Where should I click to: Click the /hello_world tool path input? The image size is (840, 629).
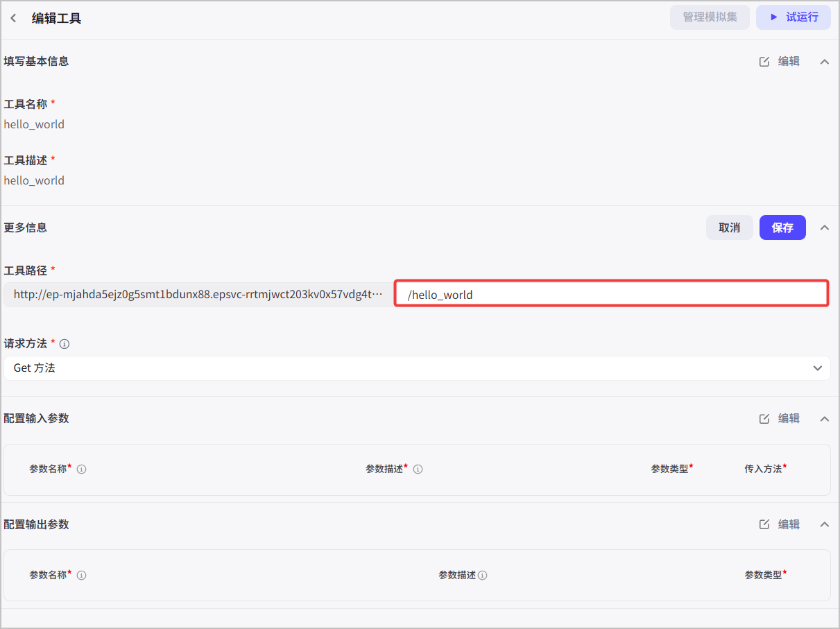click(x=611, y=294)
